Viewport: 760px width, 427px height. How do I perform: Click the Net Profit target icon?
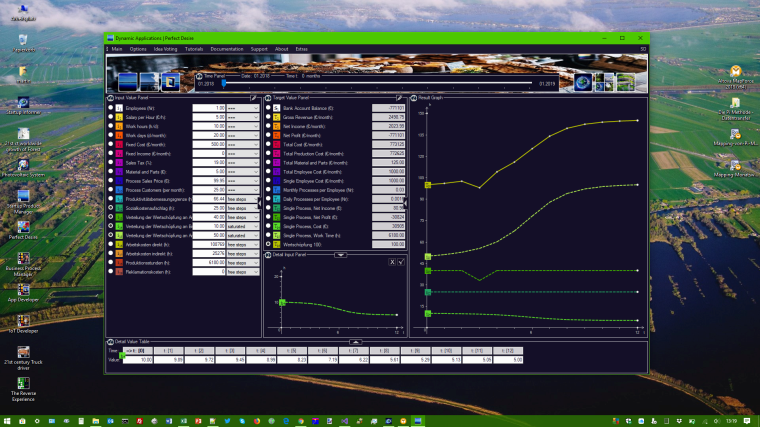coord(276,135)
